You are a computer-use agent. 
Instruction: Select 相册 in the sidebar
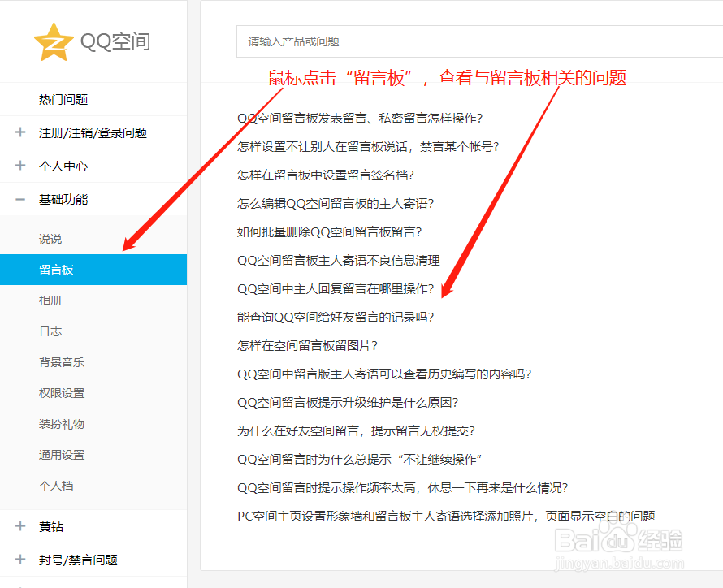50,300
